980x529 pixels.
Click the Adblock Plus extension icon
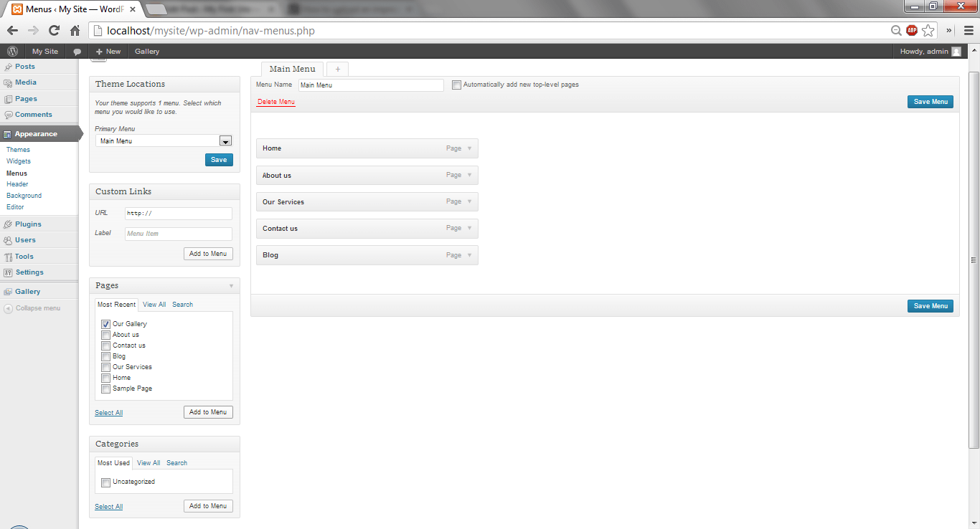[x=912, y=31]
